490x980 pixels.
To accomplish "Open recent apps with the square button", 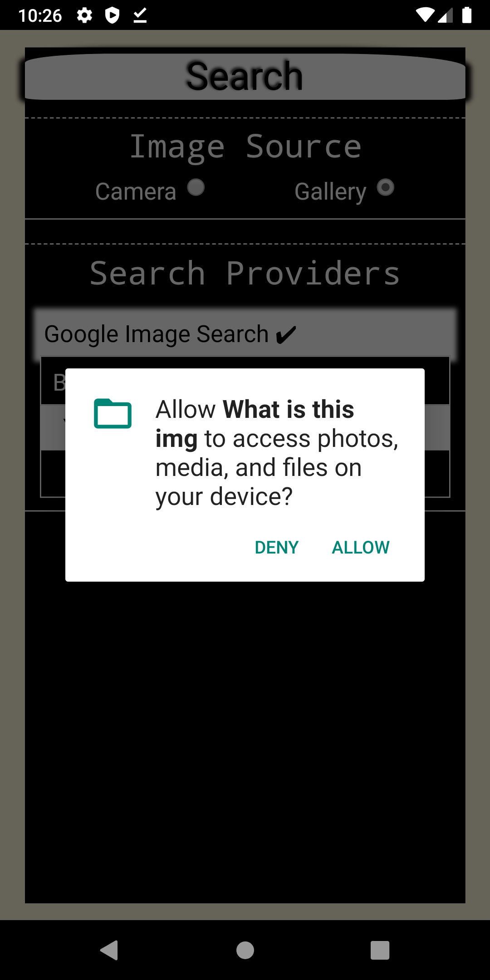I will pyautogui.click(x=380, y=950).
